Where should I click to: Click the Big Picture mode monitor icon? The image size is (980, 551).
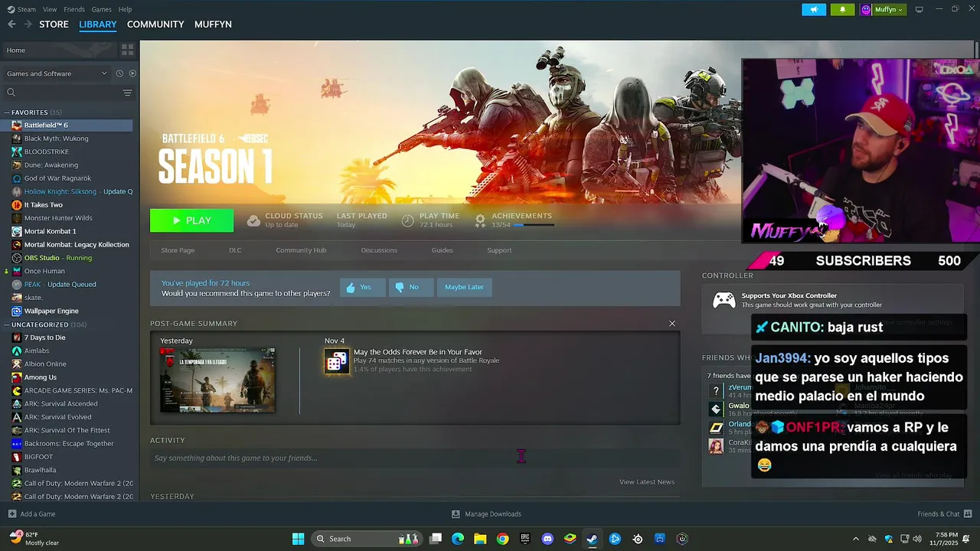(x=919, y=9)
